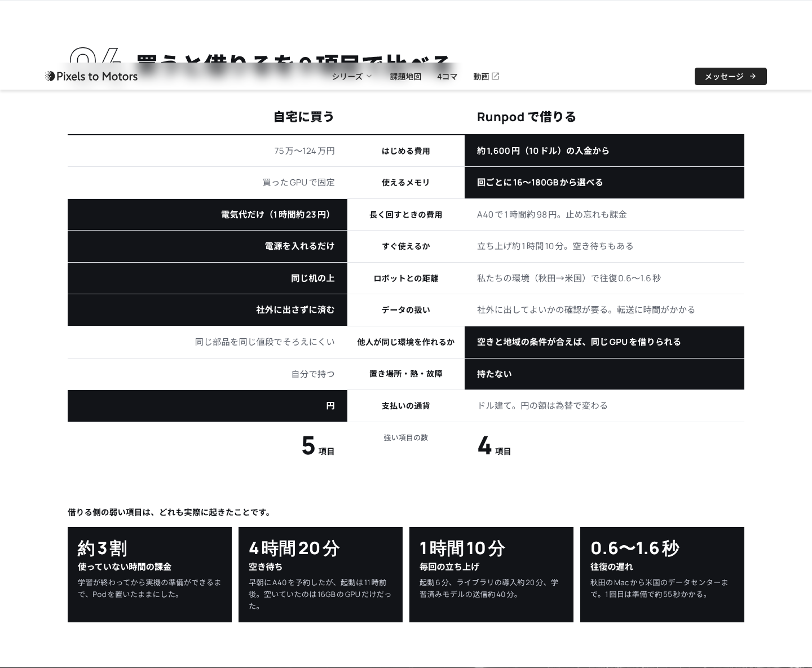Click the 約1,600円(10ドル)の入金から cell

[604, 151]
